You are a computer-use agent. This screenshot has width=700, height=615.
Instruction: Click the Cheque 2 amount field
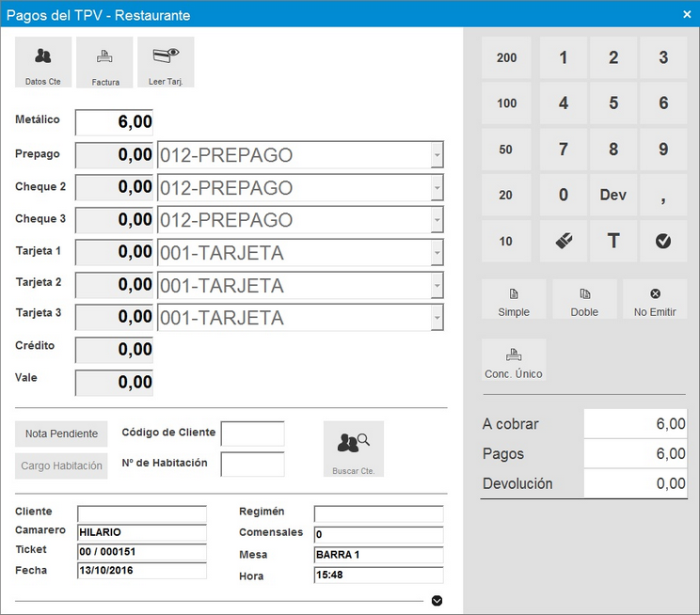114,187
